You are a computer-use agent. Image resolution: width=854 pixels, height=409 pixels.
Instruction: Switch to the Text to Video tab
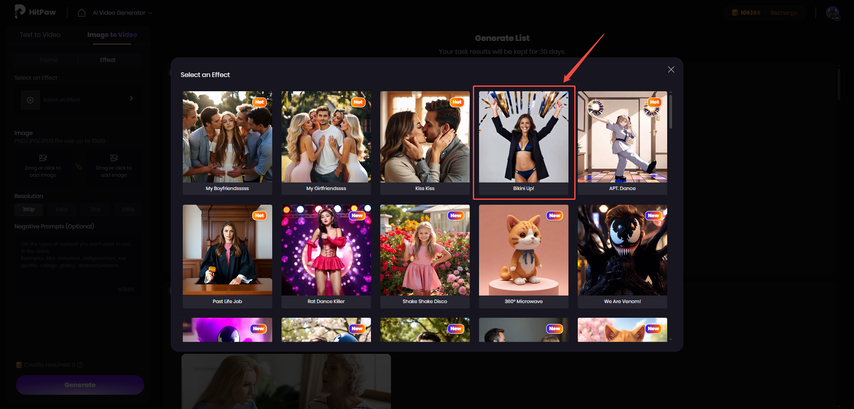tap(40, 35)
